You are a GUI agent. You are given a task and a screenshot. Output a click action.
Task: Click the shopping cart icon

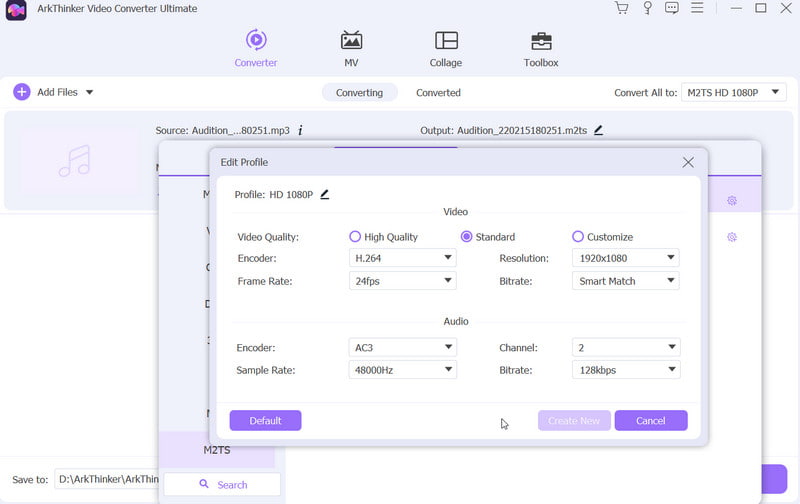[621, 8]
